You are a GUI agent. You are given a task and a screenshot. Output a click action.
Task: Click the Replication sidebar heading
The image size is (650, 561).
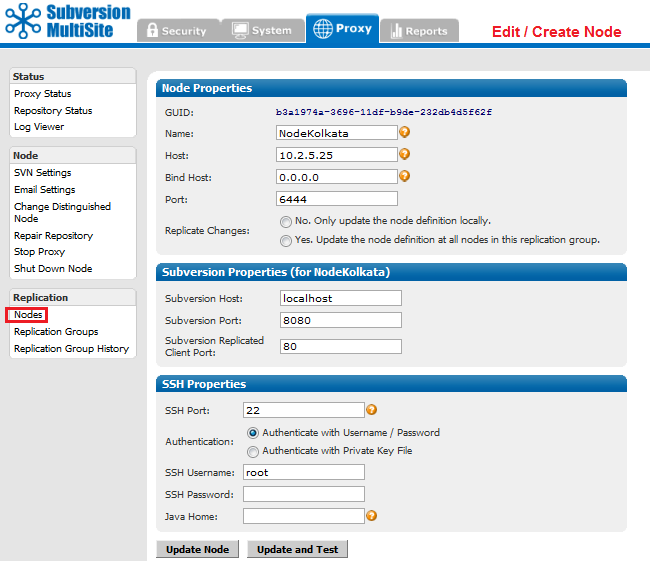click(73, 298)
